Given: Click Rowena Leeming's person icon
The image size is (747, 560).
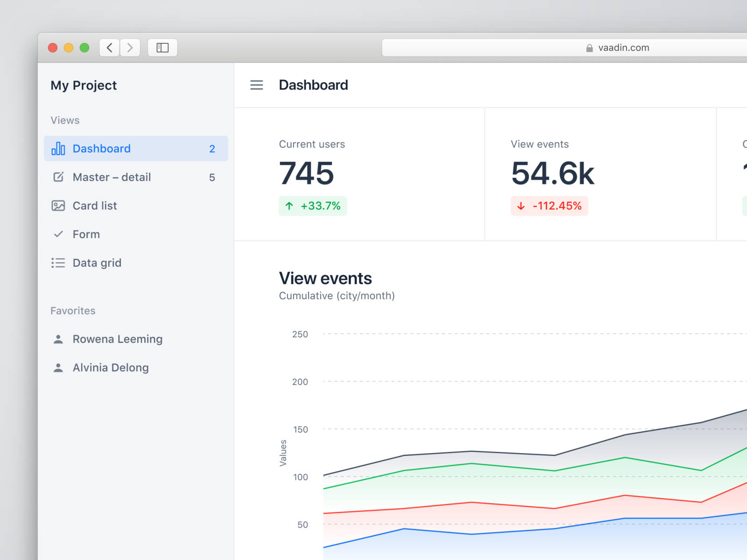Looking at the screenshot, I should (x=58, y=339).
